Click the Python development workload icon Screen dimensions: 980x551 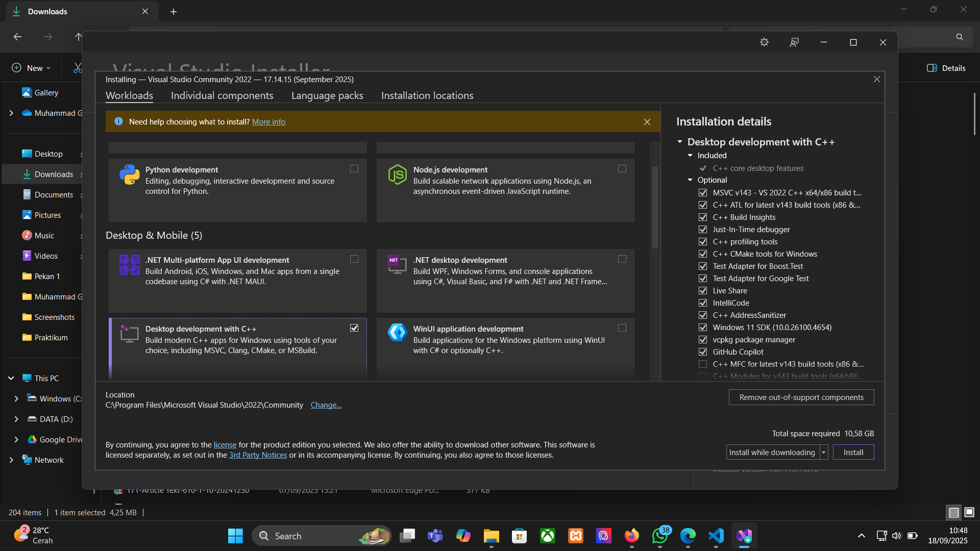[129, 175]
